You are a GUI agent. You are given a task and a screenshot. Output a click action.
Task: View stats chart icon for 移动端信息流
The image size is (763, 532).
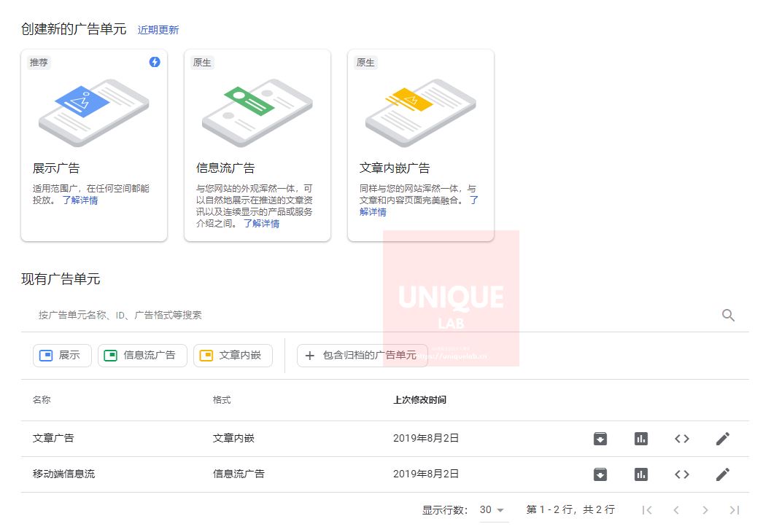click(x=640, y=474)
